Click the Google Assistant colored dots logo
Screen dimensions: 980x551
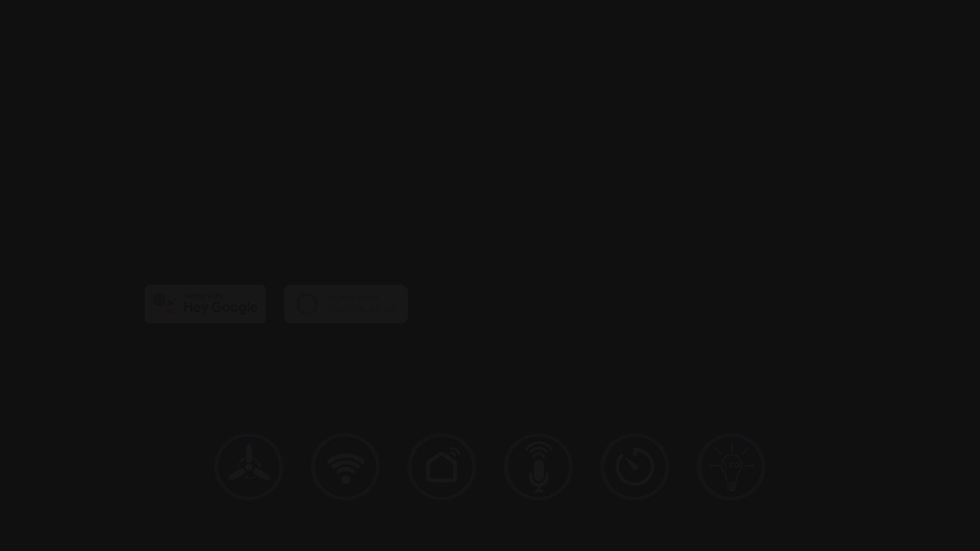(x=165, y=304)
